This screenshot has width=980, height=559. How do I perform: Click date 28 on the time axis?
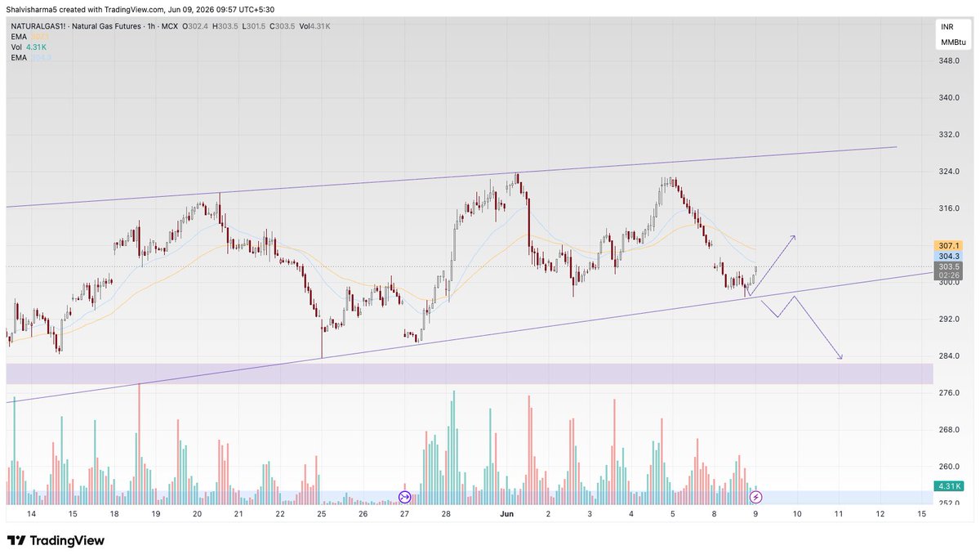(447, 514)
